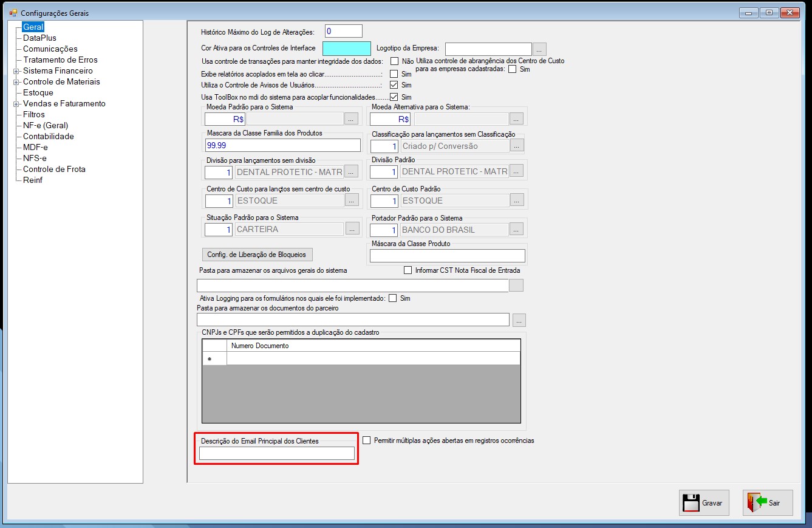
Task: Open MDF-e settings in tree
Action: [x=35, y=147]
